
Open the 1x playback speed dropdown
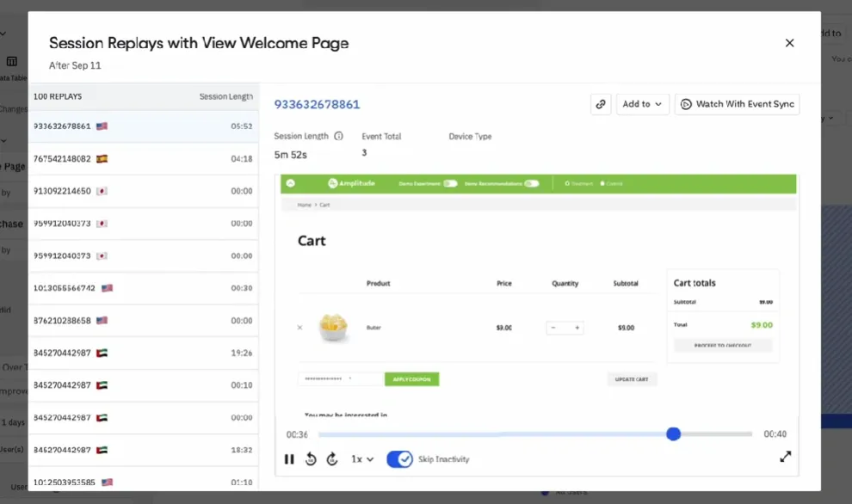click(362, 459)
